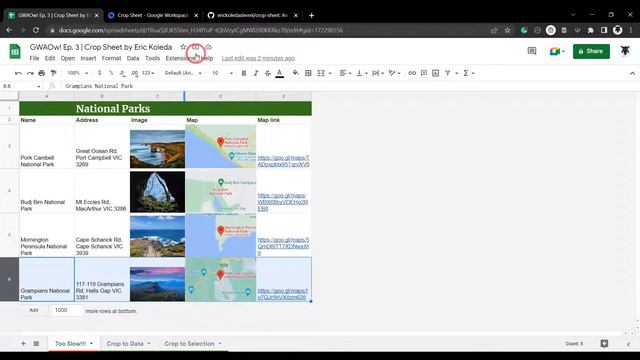Open the font family dropdown

pyautogui.click(x=183, y=73)
